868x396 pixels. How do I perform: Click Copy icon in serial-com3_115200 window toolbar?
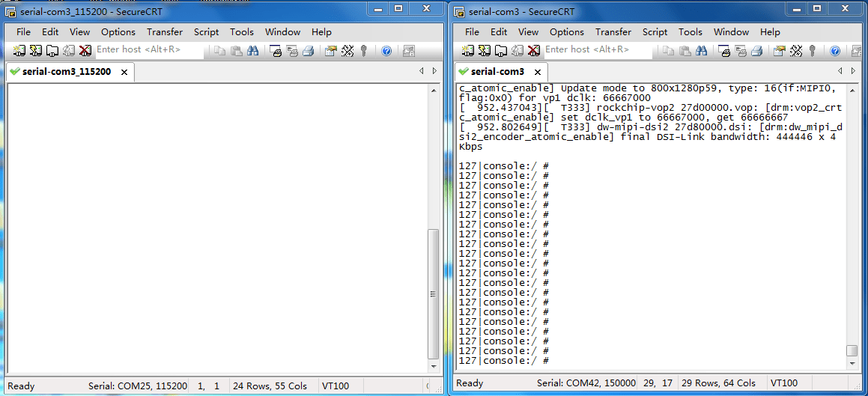tap(219, 51)
